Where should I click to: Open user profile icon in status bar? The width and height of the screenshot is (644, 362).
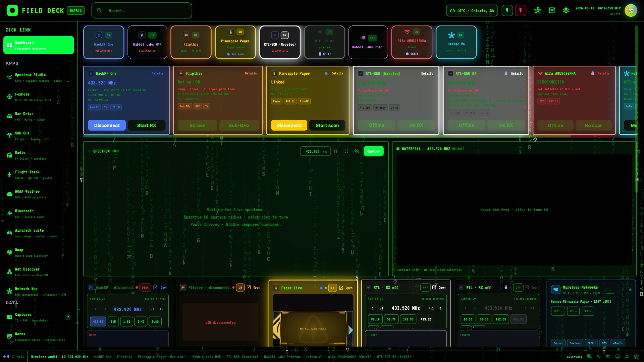(x=627, y=356)
